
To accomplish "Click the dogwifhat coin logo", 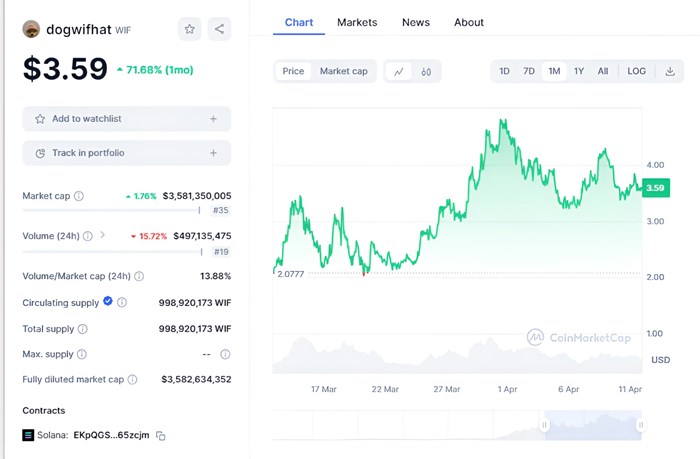I will [x=31, y=29].
